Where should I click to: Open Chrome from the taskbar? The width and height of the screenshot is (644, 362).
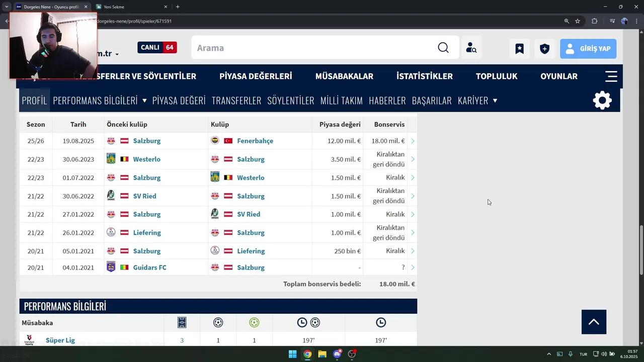307,354
